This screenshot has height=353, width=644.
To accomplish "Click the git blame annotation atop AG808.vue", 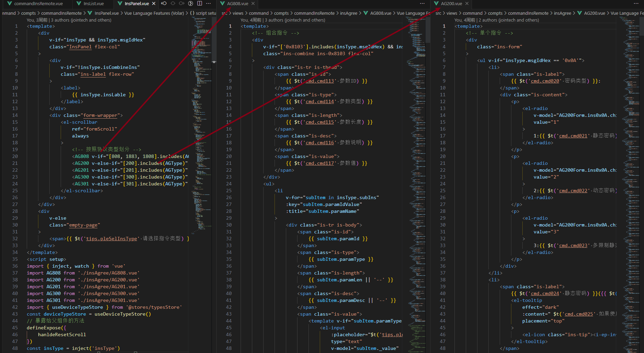I will (x=283, y=20).
